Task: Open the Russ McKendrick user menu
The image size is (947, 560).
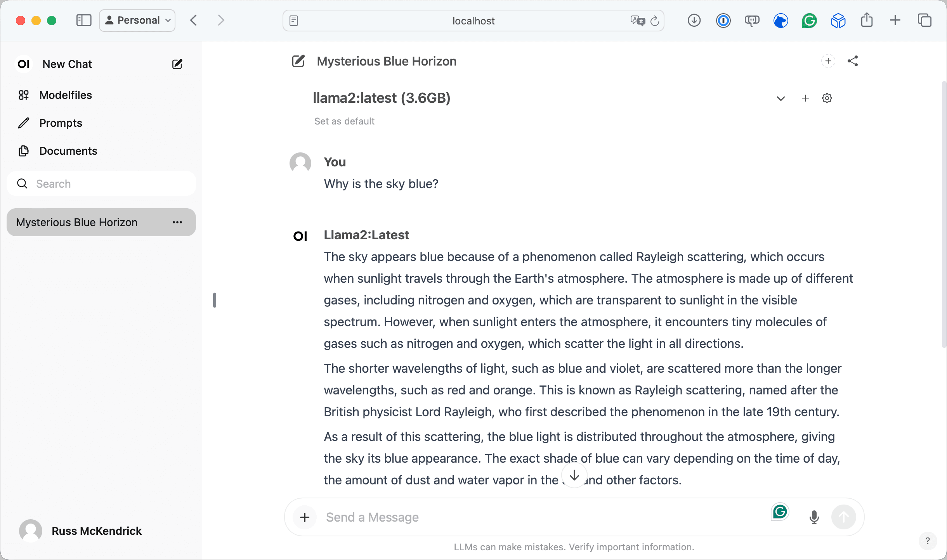Action: point(96,531)
